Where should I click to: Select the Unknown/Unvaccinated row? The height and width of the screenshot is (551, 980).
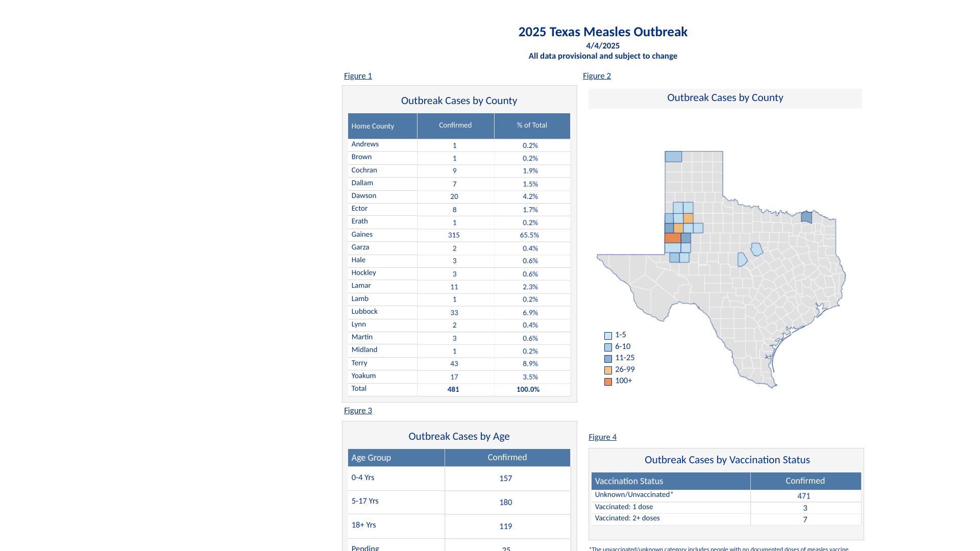[x=634, y=495]
